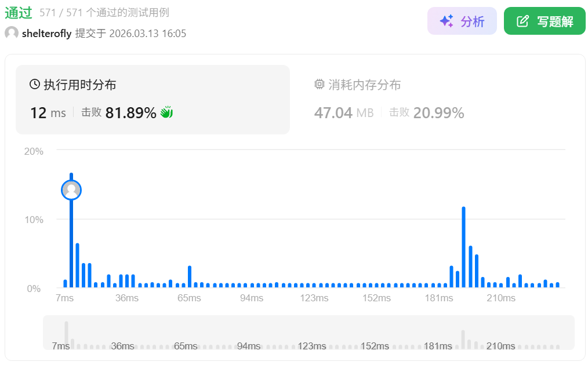Click the green 通过 status text
Viewport: 588px width, 365px height.
pos(19,13)
